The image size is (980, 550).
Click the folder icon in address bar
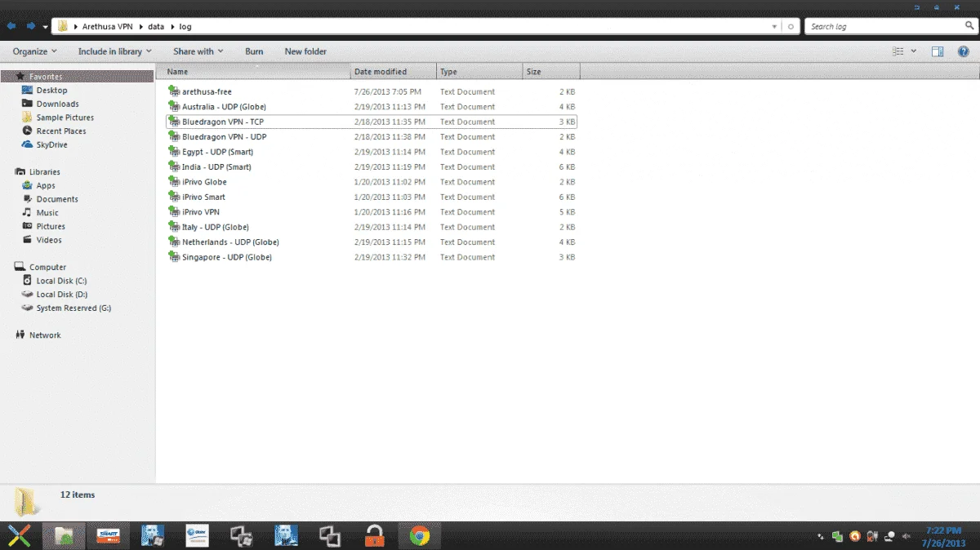[x=62, y=26]
